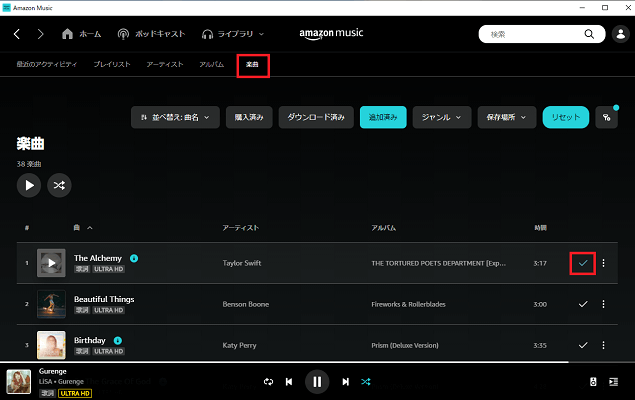Toggle the 購入済み filter
Screen dimensions: 635x400
point(249,117)
